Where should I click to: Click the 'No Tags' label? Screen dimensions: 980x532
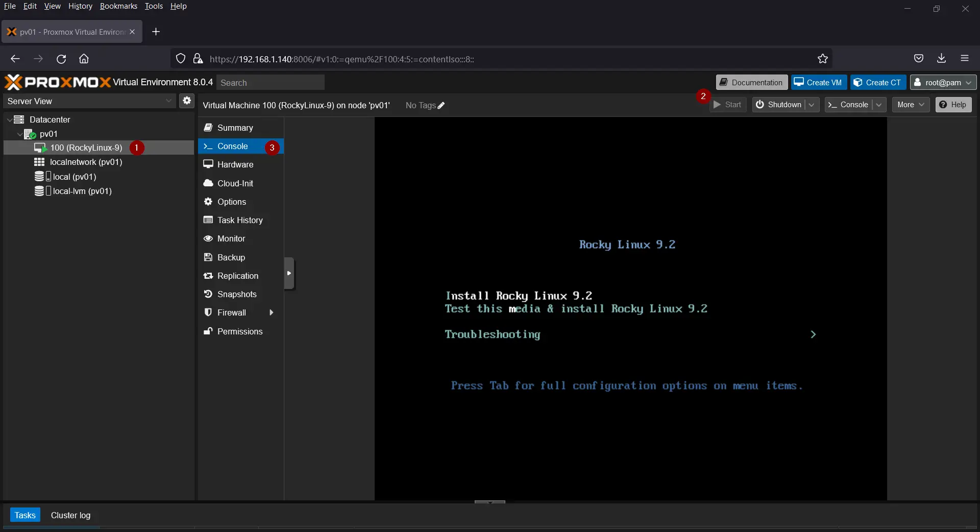coord(421,105)
